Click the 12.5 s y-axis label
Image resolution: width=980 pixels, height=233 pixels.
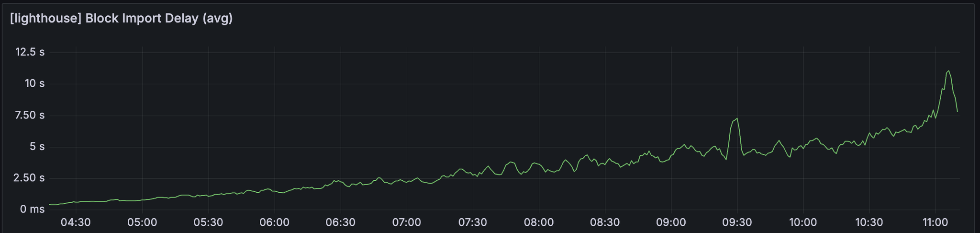pos(30,52)
